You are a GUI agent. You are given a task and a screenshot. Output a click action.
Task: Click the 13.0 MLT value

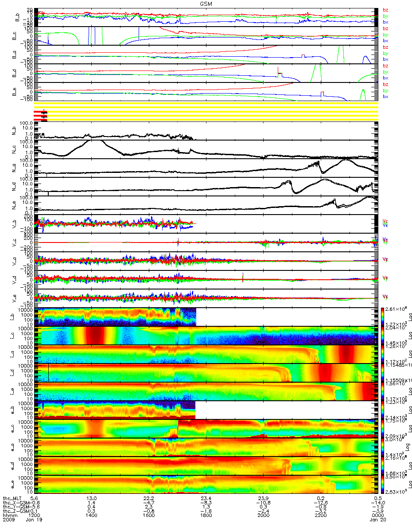pos(92,499)
